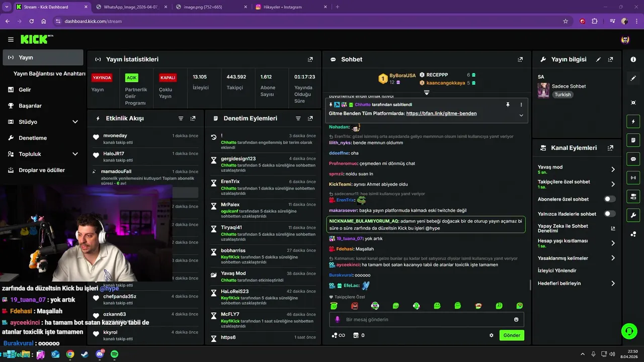Open Hedefleri belirleyin settings

pos(577,284)
